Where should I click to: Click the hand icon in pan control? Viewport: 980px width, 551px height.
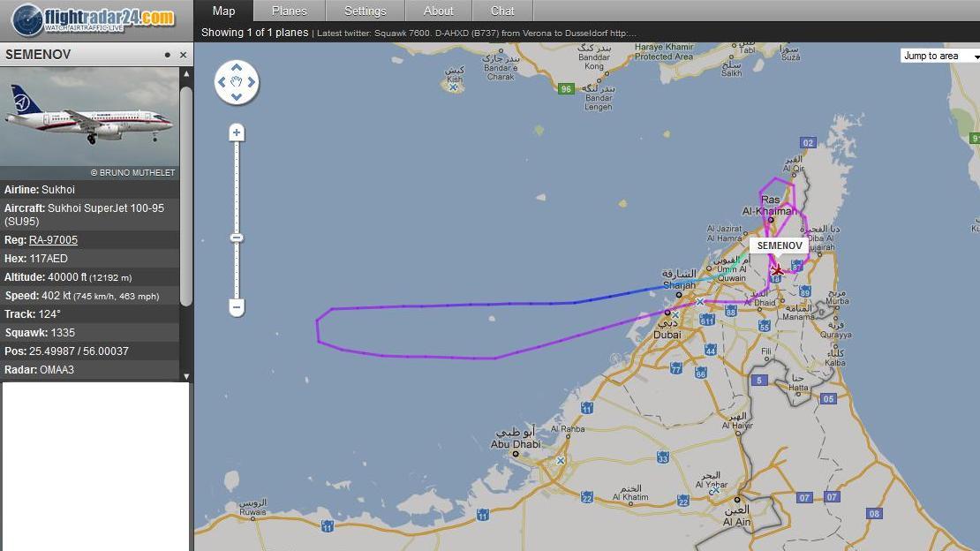[x=237, y=82]
